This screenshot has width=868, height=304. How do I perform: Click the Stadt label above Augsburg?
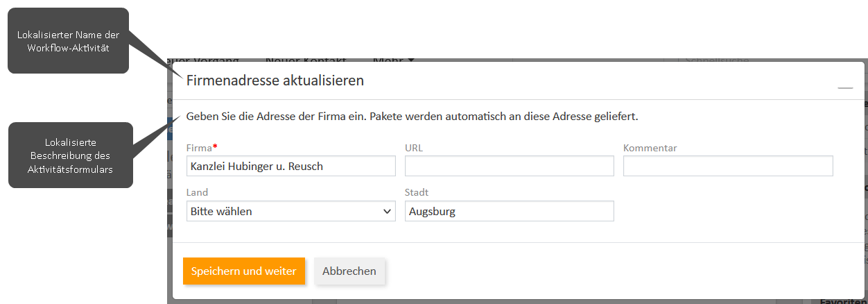click(417, 192)
